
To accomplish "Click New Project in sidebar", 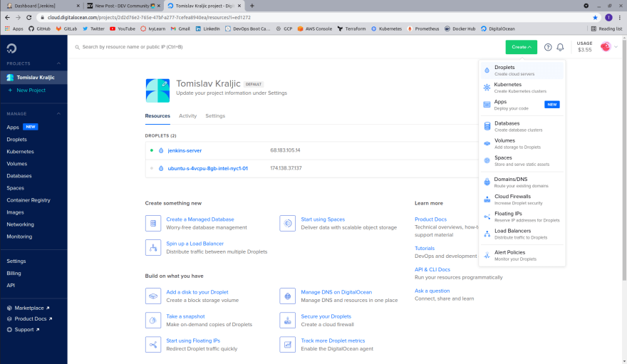I will [31, 90].
